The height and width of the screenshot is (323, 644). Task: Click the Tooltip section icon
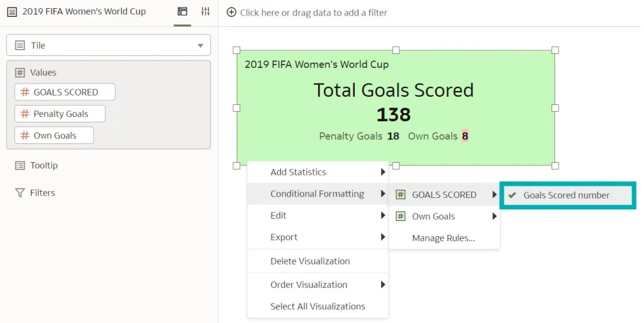pos(19,165)
